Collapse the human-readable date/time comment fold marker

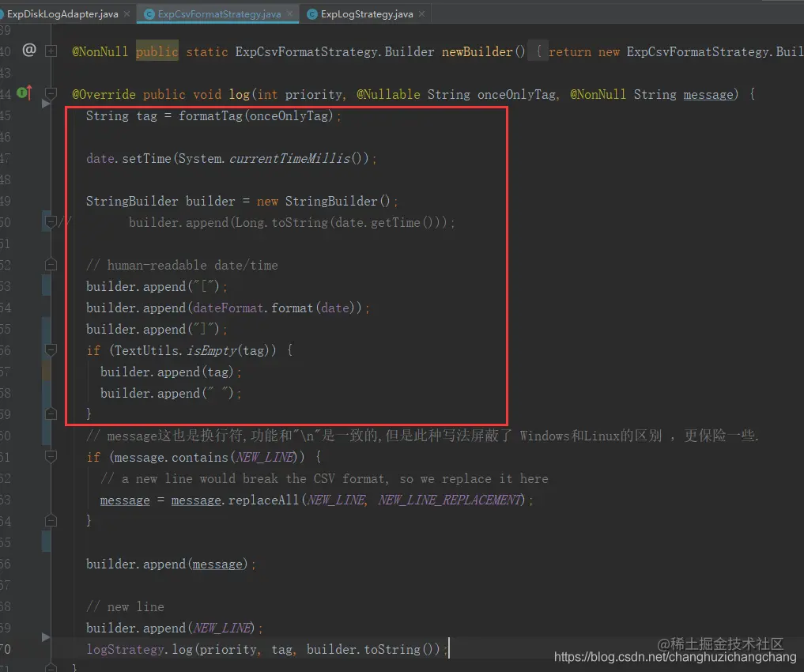pos(51,265)
